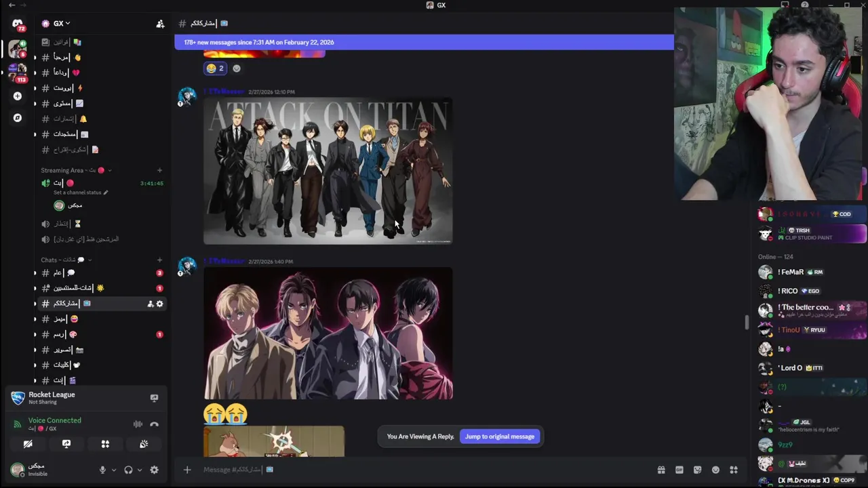The width and height of the screenshot is (868, 488).
Task: Click Set a channel status link
Action: (x=77, y=192)
